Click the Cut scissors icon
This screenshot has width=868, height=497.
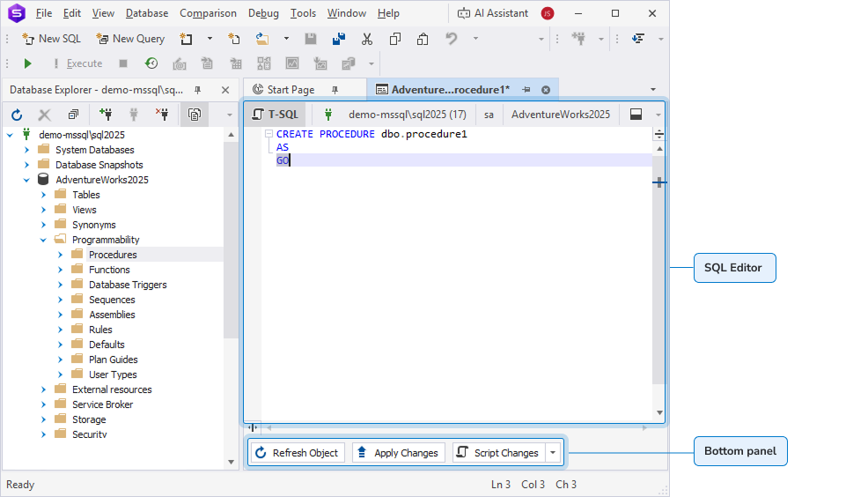(x=366, y=39)
